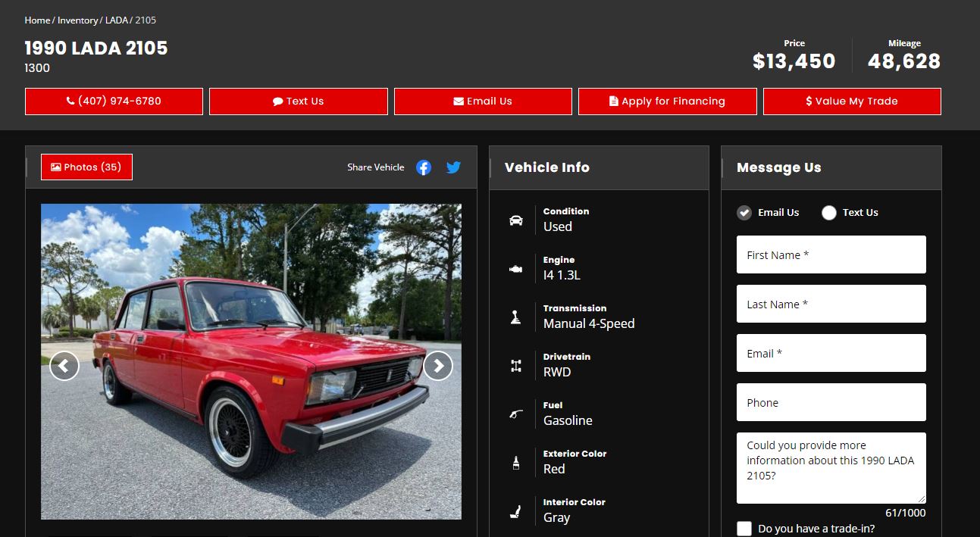Open the red LADA main photo
The image size is (980, 537).
tap(251, 361)
